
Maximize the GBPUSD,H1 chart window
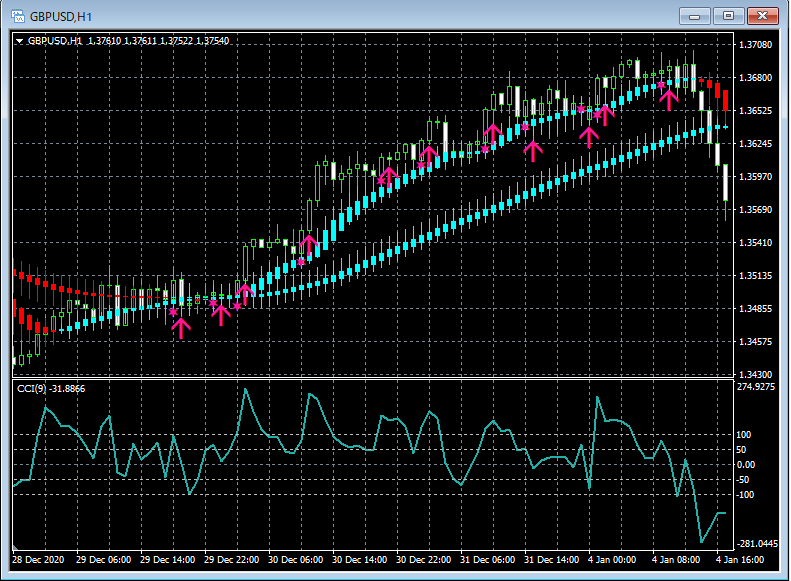point(727,16)
